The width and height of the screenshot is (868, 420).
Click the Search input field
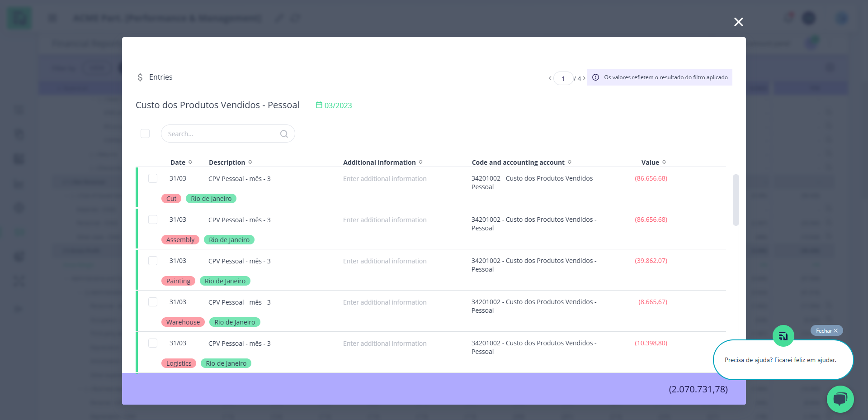coord(228,134)
